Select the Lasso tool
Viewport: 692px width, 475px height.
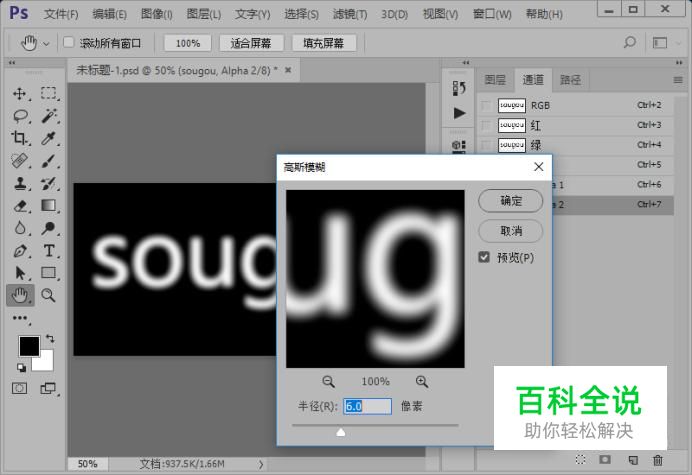[x=20, y=116]
